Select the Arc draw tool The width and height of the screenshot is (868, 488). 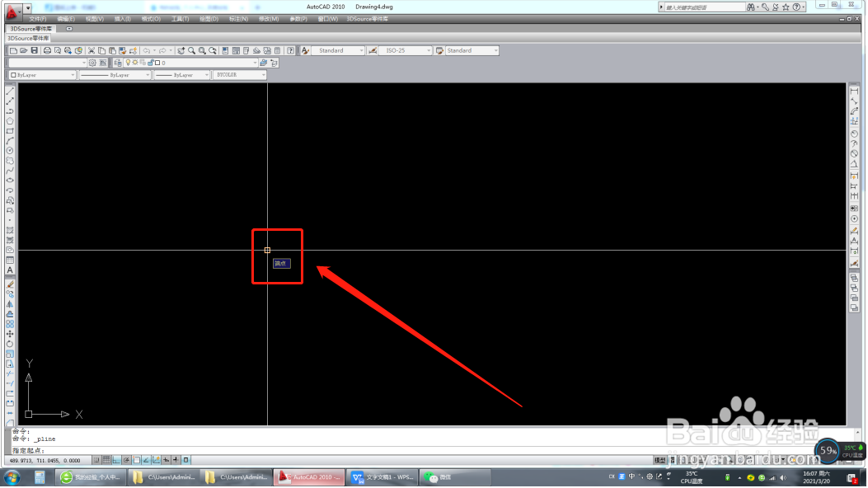point(10,141)
